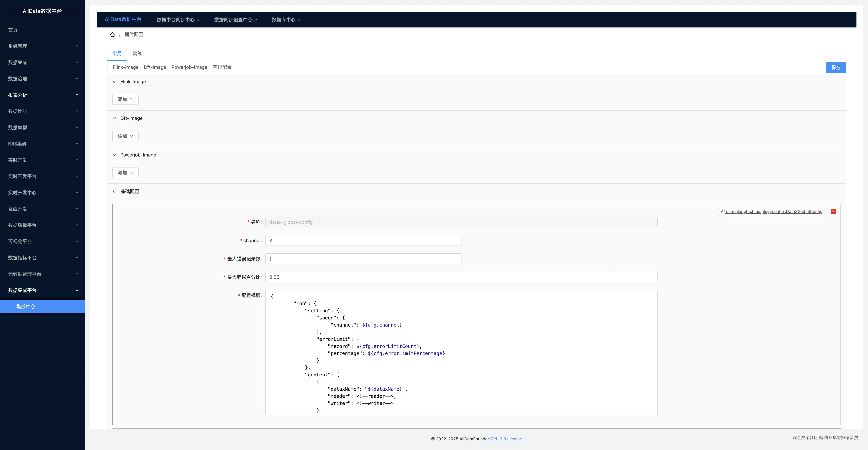Open the 添加 dropdown under Powerjob-Image

[x=125, y=172]
